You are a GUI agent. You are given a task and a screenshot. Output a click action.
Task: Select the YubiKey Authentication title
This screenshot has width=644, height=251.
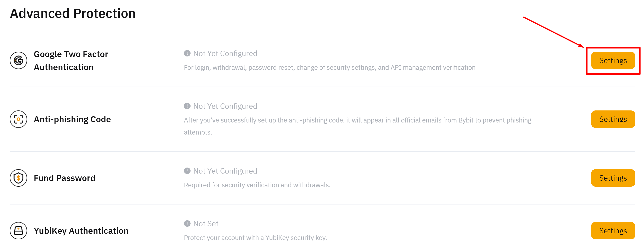pyautogui.click(x=81, y=231)
